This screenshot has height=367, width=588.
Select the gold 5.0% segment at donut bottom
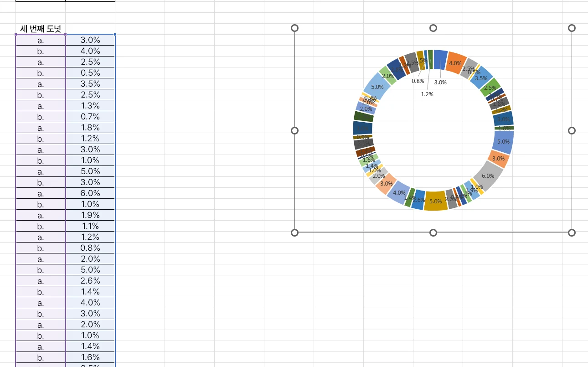coord(435,201)
